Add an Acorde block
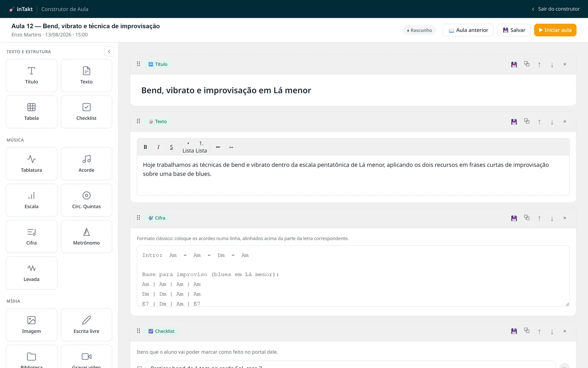Image resolution: width=588 pixels, height=368 pixels. point(87,164)
